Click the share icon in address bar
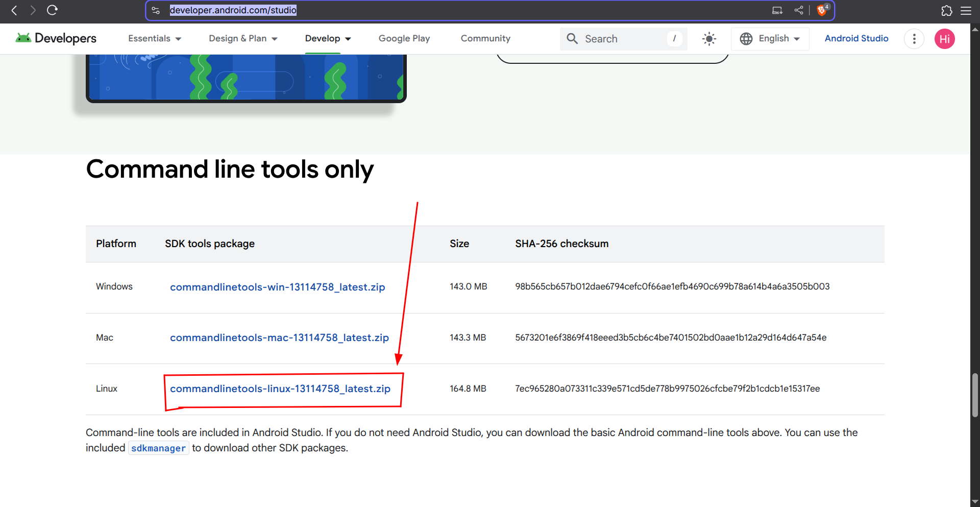 click(x=799, y=10)
